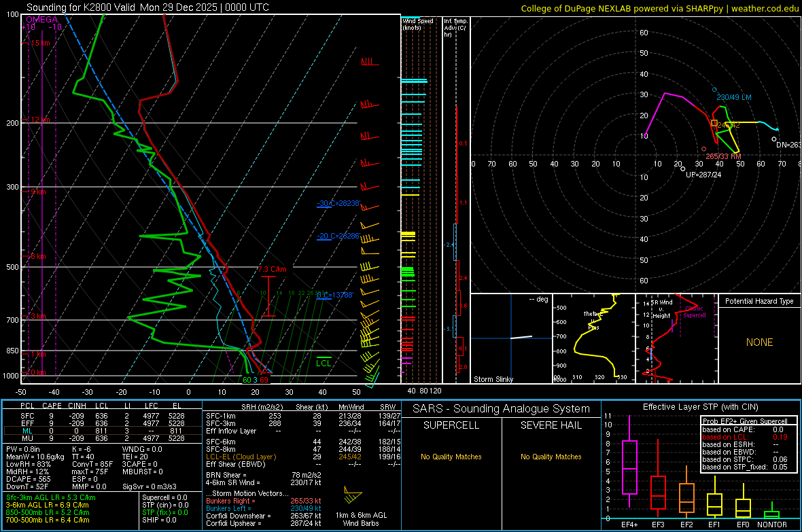Click the 3 km height marker
802x532 pixels.
pyautogui.click(x=38, y=316)
